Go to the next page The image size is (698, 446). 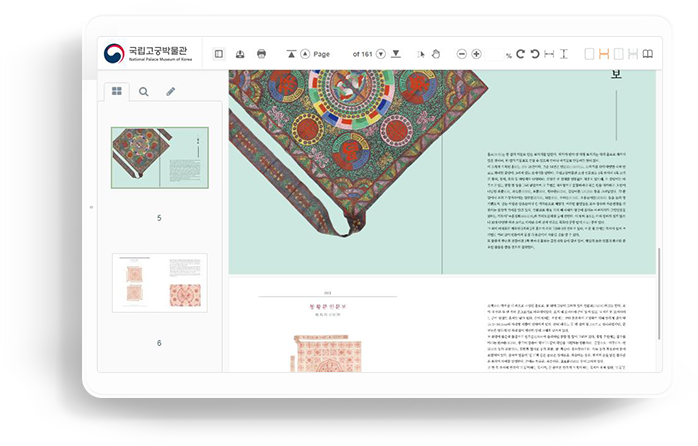(x=382, y=53)
